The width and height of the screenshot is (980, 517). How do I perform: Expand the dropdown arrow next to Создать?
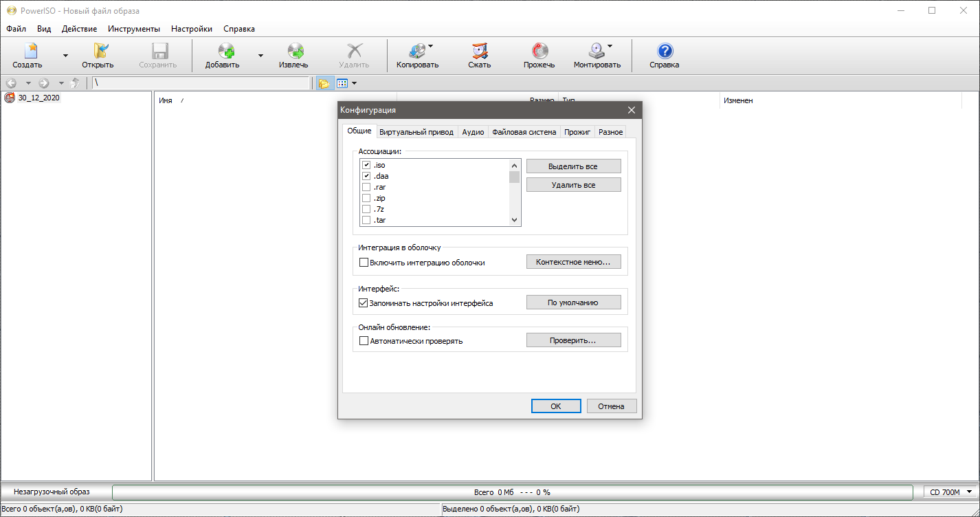[65, 56]
